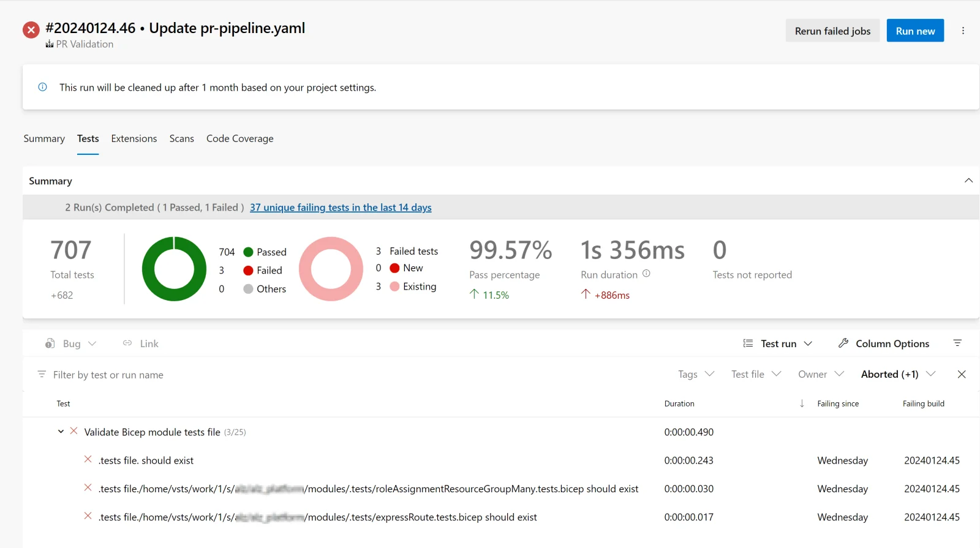Click the Bug toolbar icon
This screenshot has height=548, width=980.
coord(50,343)
